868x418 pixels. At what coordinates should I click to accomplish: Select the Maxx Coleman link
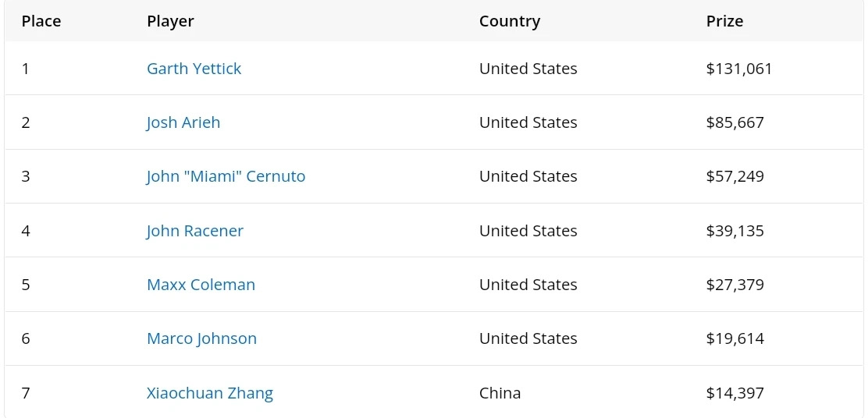[201, 285]
